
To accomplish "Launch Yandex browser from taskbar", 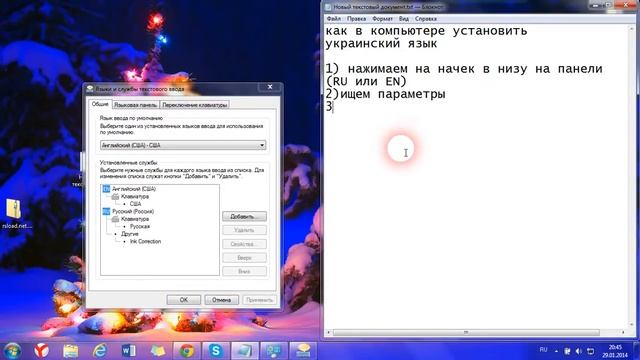I will [x=41, y=350].
